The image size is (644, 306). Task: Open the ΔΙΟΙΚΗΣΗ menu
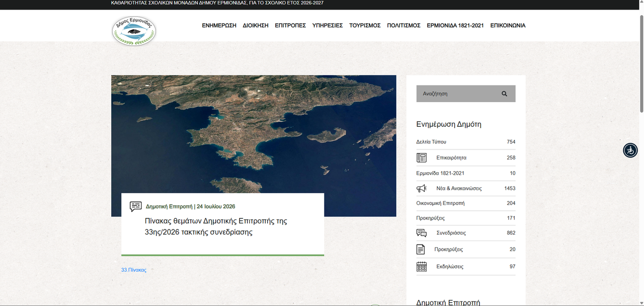pyautogui.click(x=256, y=25)
